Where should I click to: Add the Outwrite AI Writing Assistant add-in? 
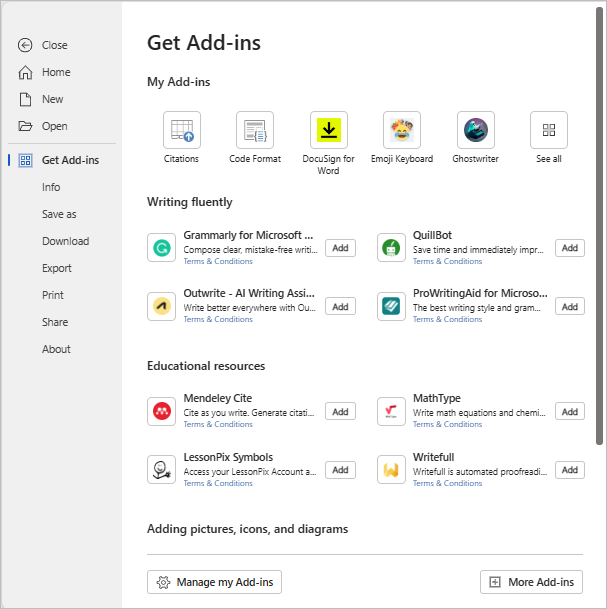point(340,307)
